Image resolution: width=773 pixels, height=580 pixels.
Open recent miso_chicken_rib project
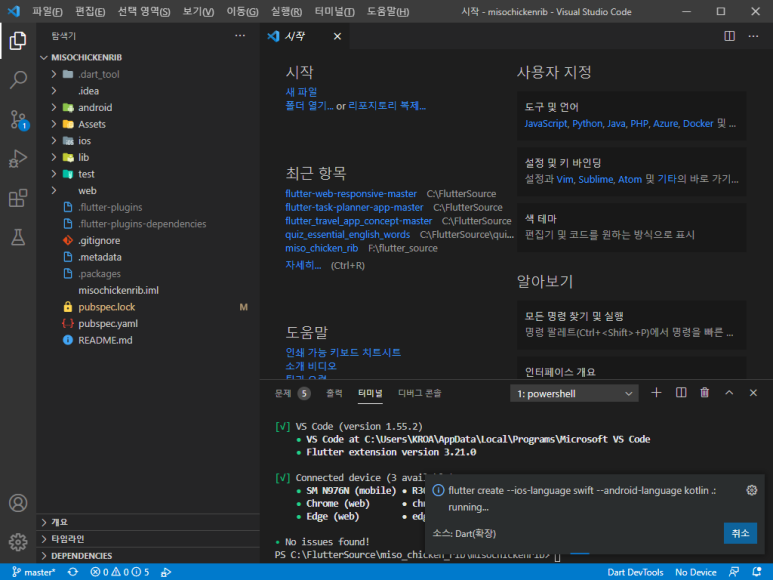click(321, 248)
